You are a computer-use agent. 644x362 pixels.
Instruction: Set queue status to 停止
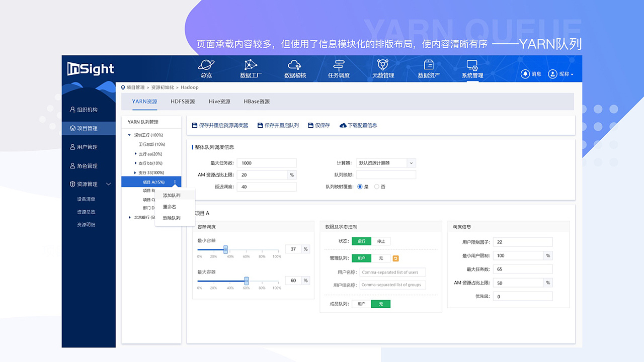tap(381, 241)
